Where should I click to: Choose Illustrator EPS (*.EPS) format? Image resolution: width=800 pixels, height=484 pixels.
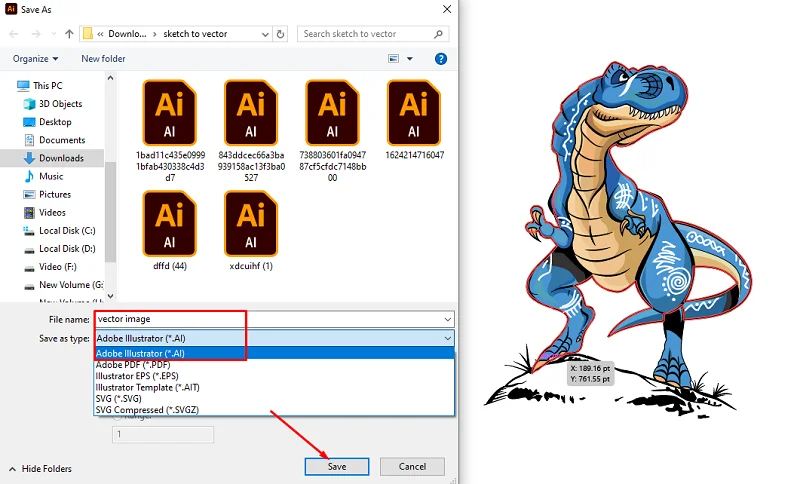tap(274, 376)
